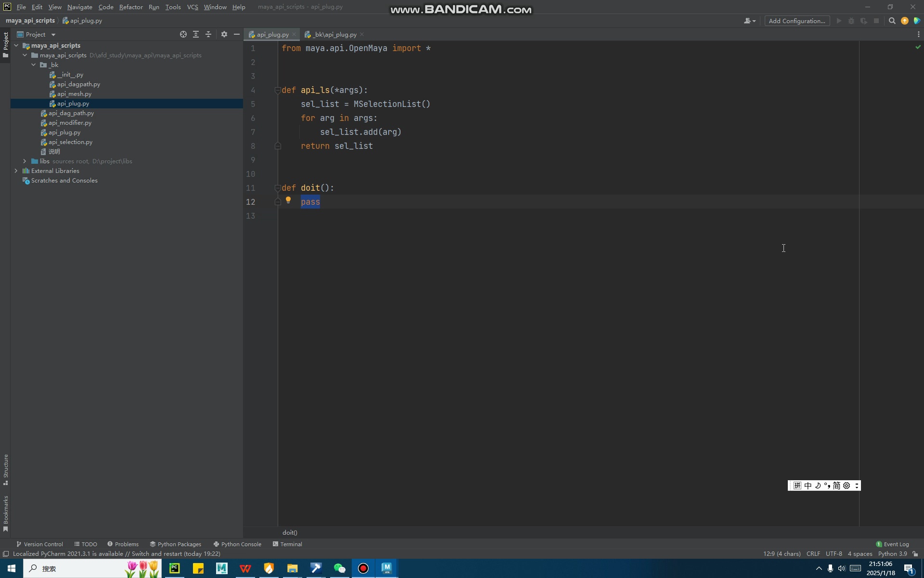Image resolution: width=924 pixels, height=578 pixels.
Task: Click the Add Configuration button
Action: (x=796, y=21)
